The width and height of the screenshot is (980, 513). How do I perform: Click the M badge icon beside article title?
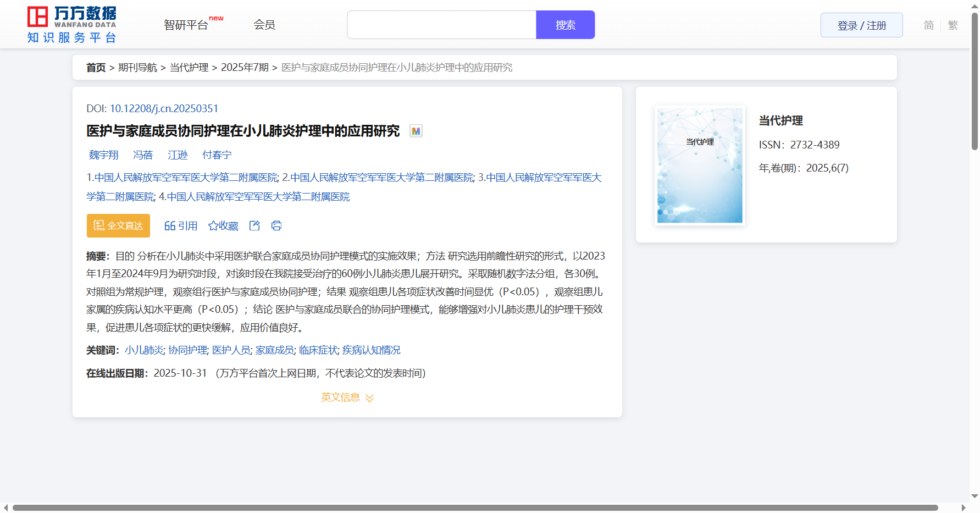[416, 131]
